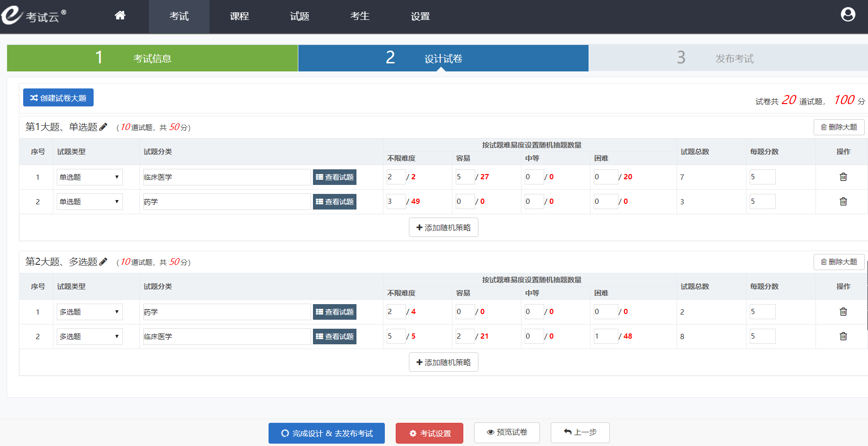
Task: Delete 多选题 临床医学 row via trash icon
Action: [x=843, y=336]
